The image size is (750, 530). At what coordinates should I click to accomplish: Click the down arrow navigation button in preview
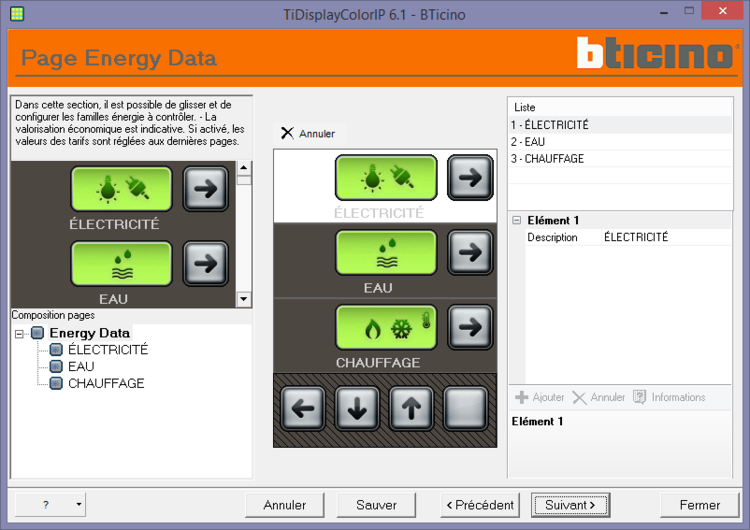(x=357, y=409)
